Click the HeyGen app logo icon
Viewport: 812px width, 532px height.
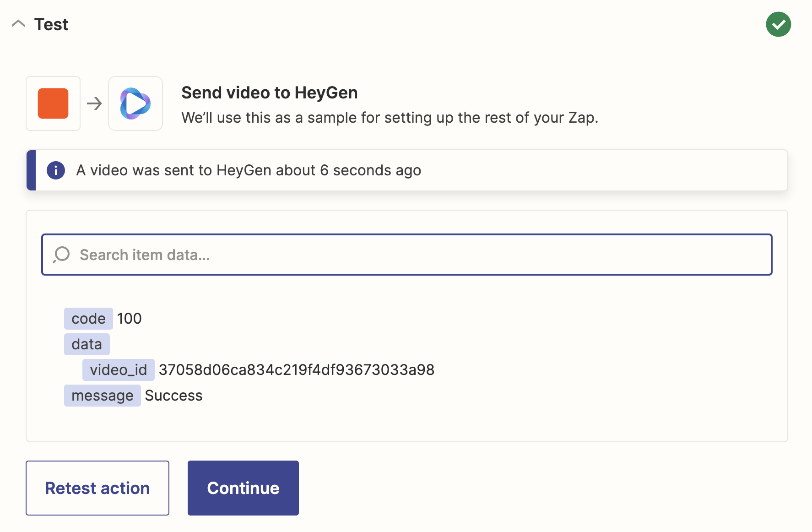135,103
